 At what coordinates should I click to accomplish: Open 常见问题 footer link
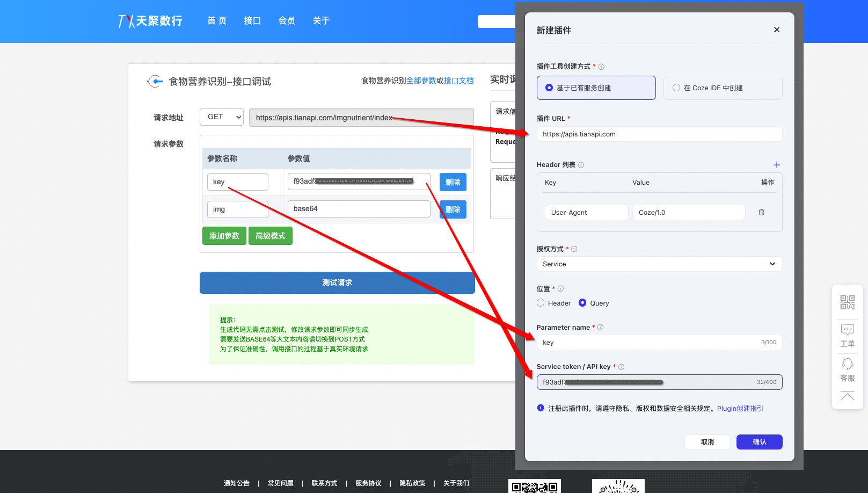(x=281, y=483)
